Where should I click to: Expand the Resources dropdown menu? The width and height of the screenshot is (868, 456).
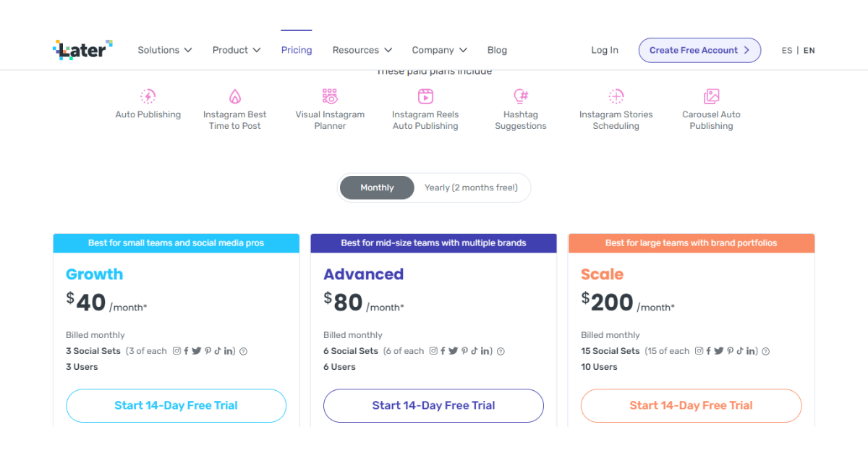click(x=362, y=50)
